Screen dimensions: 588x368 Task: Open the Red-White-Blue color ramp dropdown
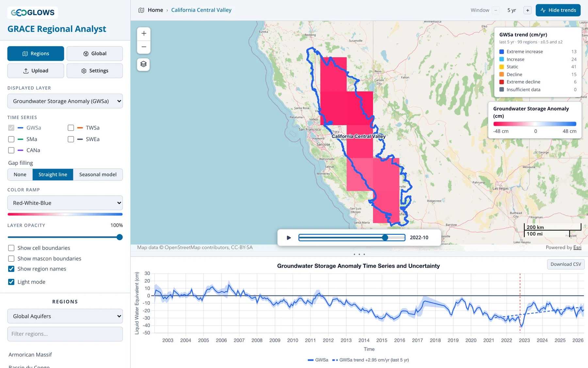(x=65, y=203)
